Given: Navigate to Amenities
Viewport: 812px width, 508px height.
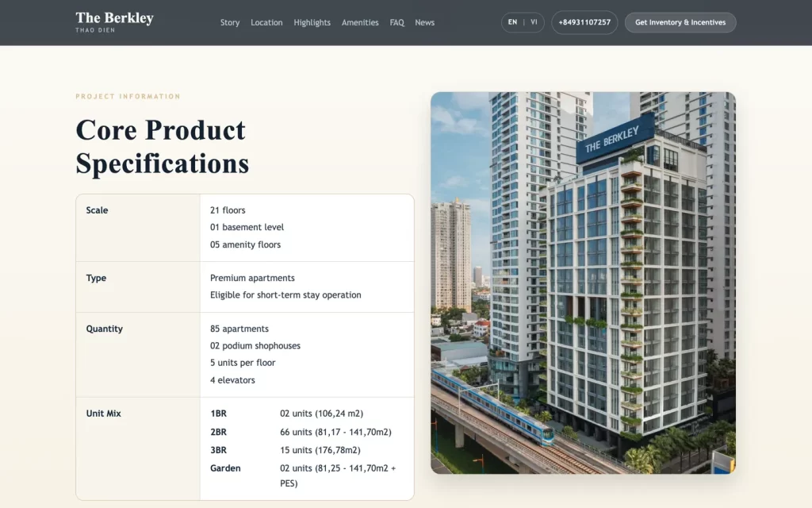Looking at the screenshot, I should pyautogui.click(x=360, y=22).
